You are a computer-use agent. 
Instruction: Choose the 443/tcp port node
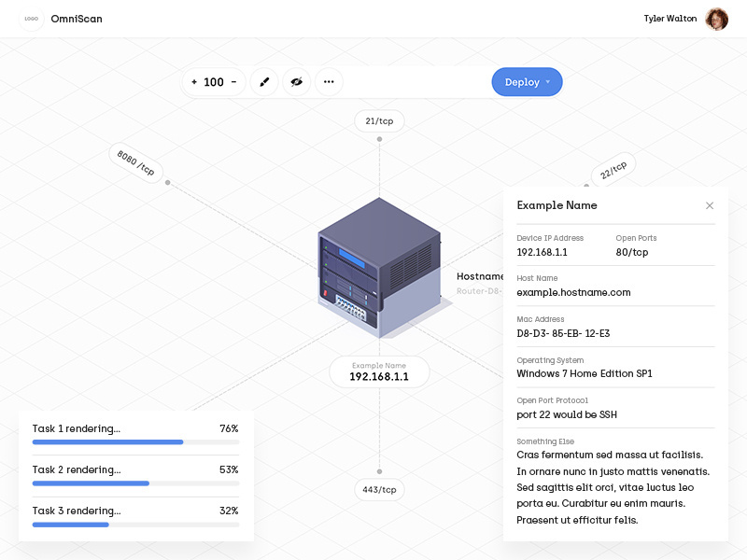click(x=379, y=490)
